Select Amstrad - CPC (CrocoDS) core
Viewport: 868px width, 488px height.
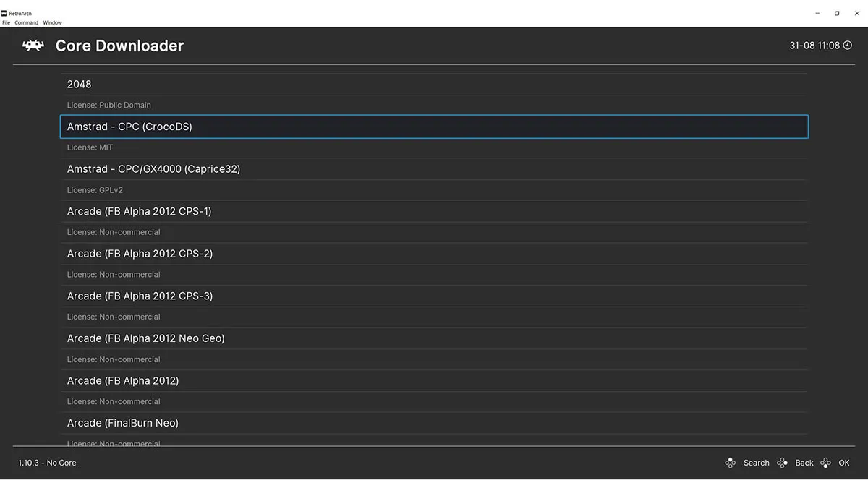[434, 127]
